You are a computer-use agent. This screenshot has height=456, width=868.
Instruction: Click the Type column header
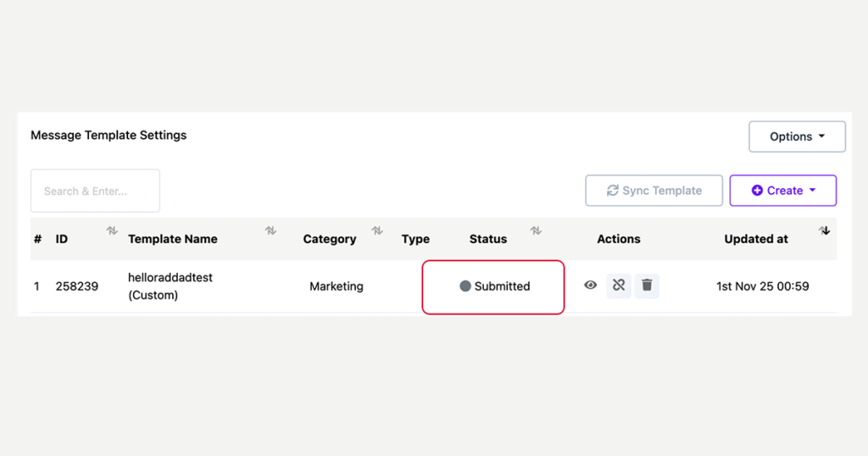[x=415, y=239]
